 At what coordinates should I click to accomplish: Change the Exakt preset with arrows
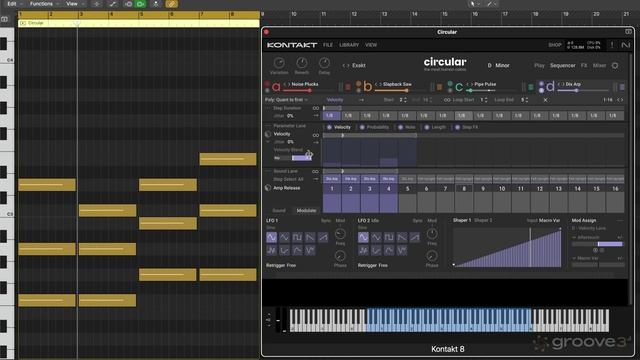[346, 65]
